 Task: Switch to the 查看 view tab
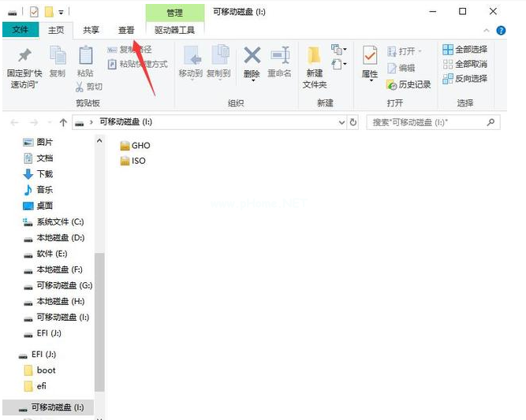(126, 30)
